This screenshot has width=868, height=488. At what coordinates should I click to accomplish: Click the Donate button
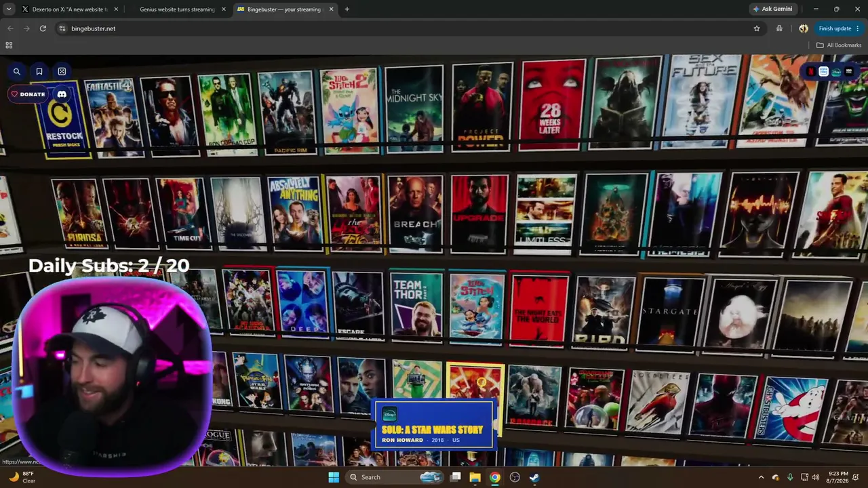(28, 94)
